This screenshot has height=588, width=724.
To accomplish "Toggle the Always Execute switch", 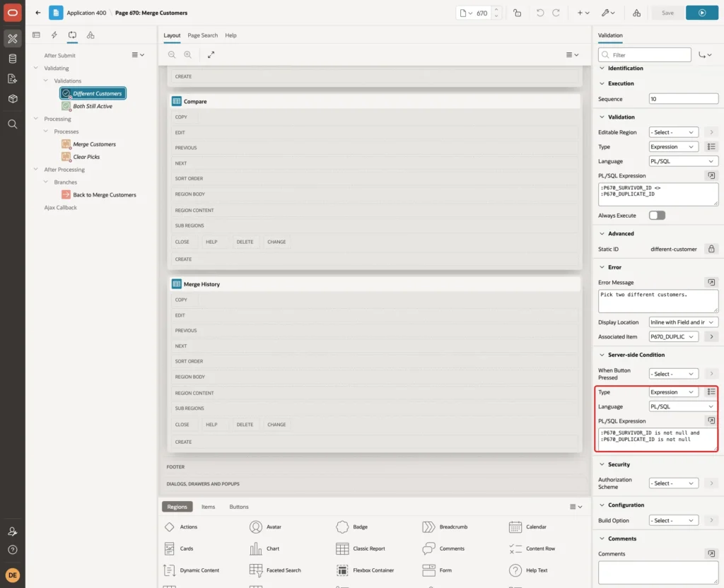I will tap(657, 215).
